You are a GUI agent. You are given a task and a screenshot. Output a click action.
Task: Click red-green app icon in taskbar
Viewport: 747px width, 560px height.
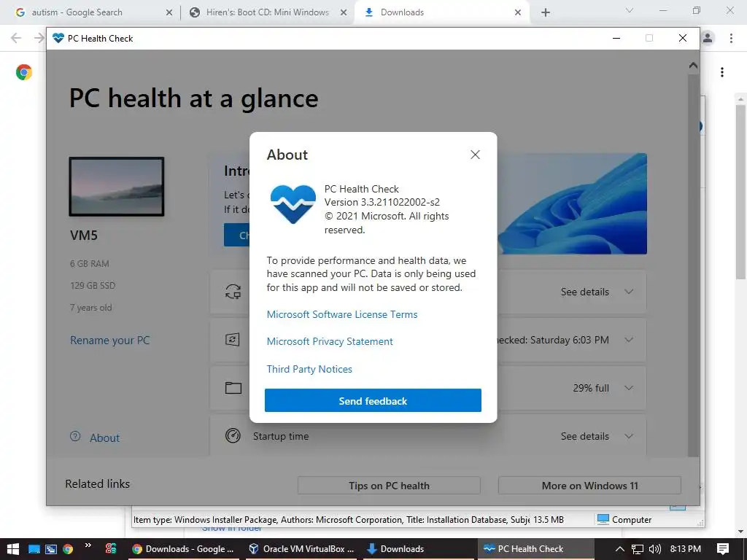[x=111, y=548]
